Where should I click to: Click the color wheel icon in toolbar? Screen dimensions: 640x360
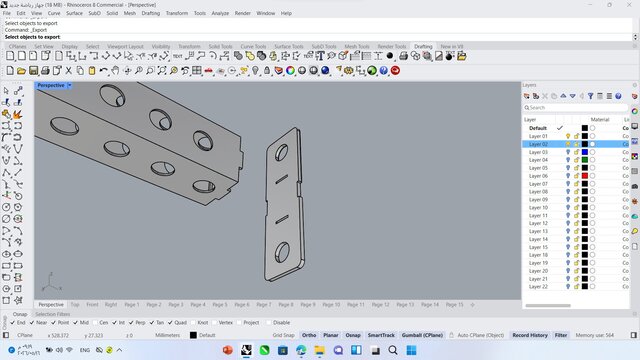pyautogui.click(x=290, y=71)
